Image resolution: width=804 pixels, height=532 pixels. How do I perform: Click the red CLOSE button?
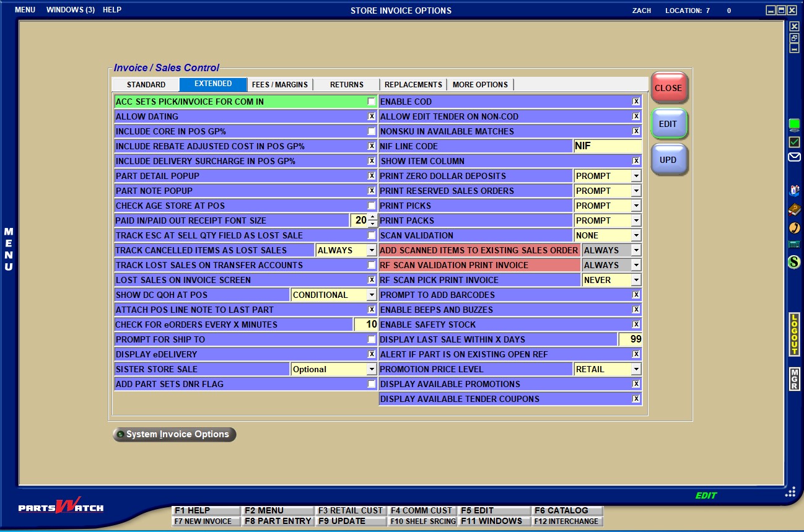[x=668, y=88]
